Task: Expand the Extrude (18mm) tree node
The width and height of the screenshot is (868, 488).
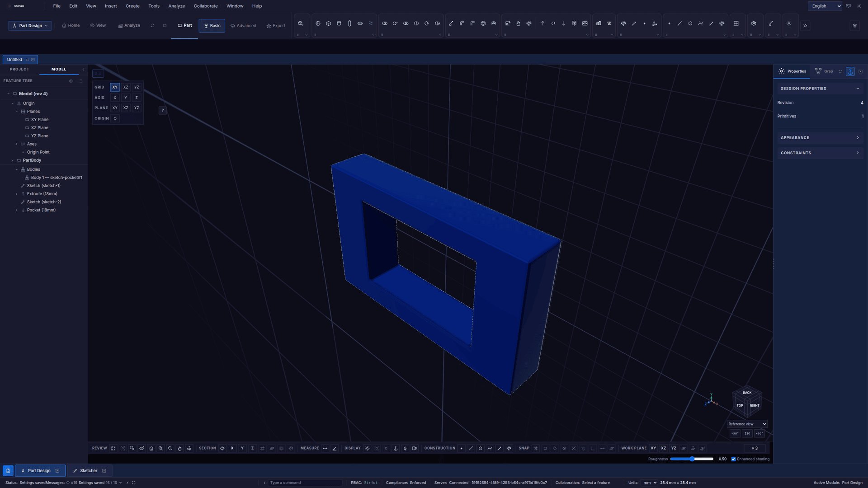Action: 17,194
